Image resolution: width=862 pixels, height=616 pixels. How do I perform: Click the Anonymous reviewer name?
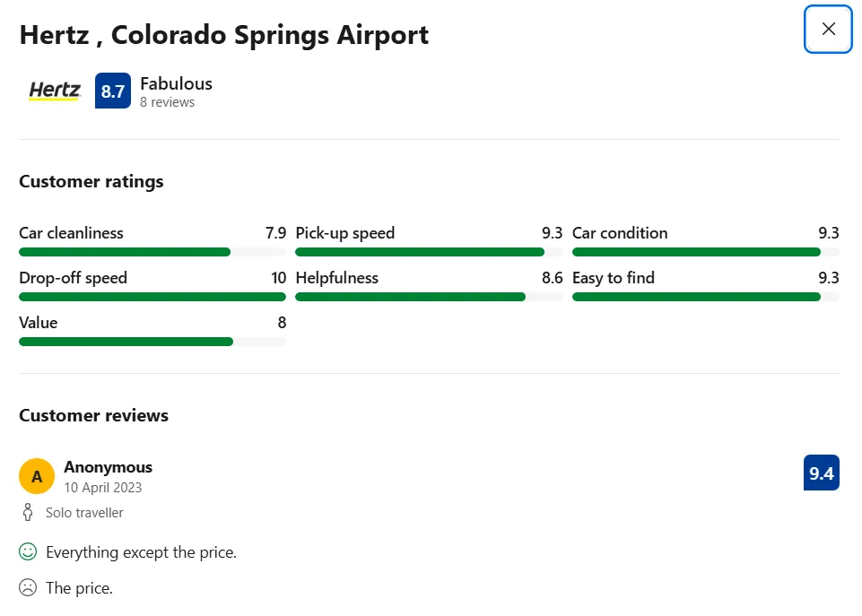click(x=108, y=467)
